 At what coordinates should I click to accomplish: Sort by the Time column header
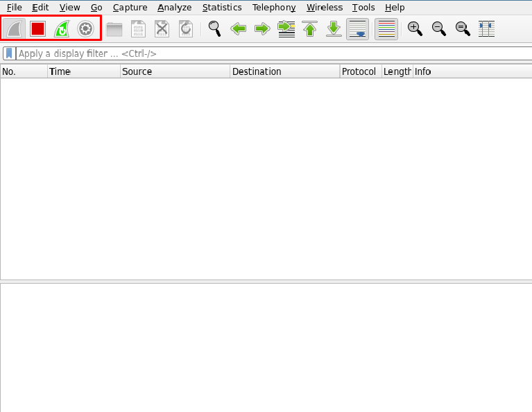click(x=84, y=71)
